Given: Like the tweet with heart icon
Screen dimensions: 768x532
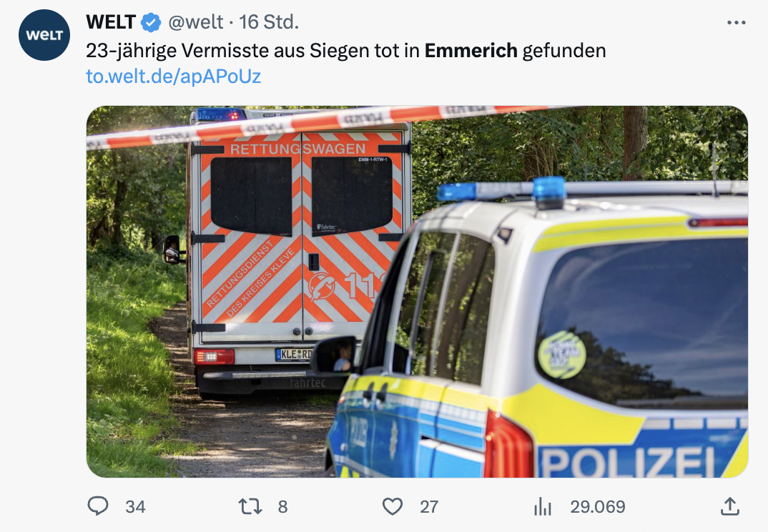Looking at the screenshot, I should click(393, 506).
